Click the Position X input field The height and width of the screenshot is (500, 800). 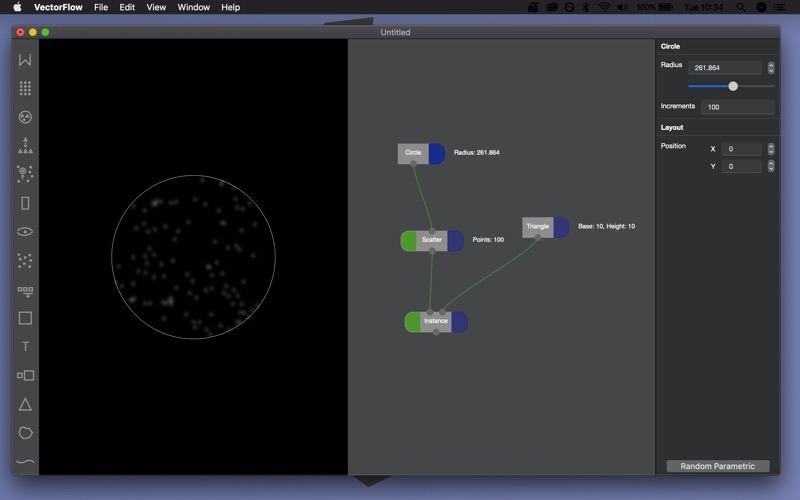(x=742, y=149)
